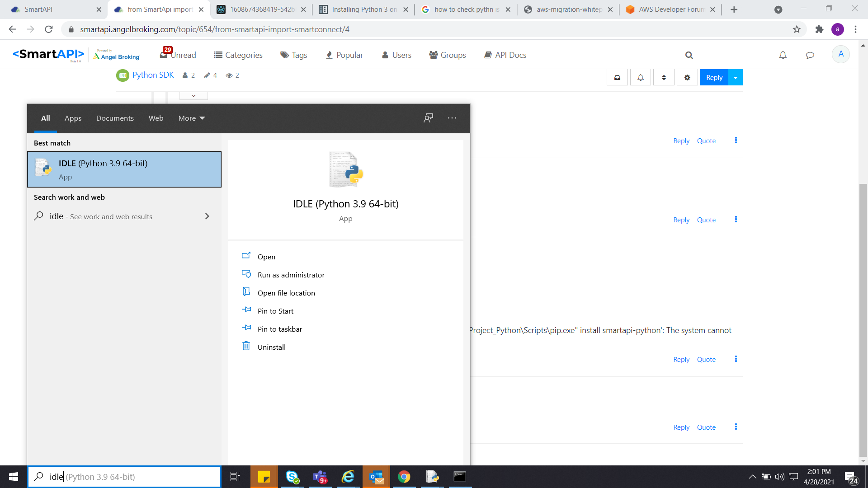Bookmark this page with the star

[797, 29]
